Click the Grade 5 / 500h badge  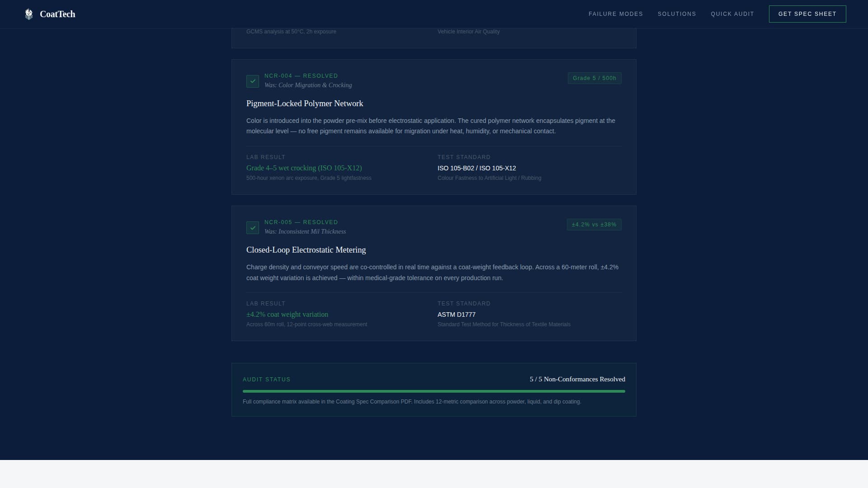(594, 78)
